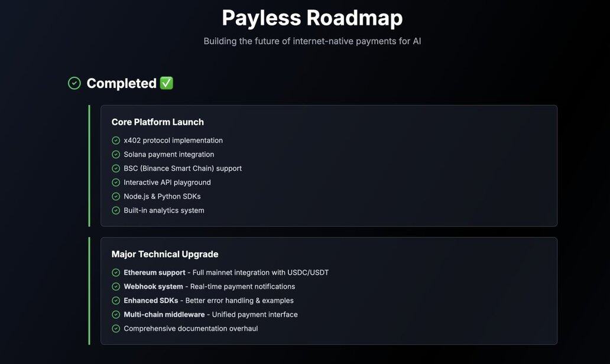Click the Core Platform Launch heading

[158, 122]
